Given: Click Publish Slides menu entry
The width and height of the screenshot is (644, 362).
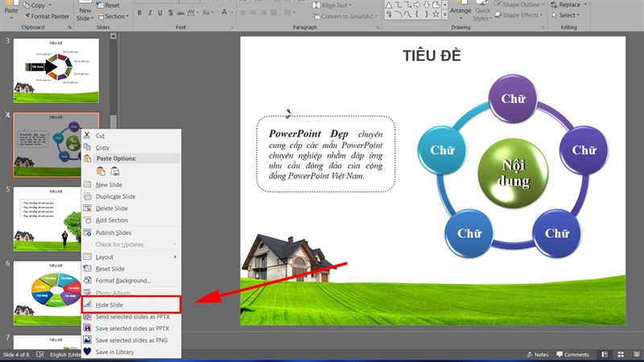Looking at the screenshot, I should pyautogui.click(x=131, y=232).
